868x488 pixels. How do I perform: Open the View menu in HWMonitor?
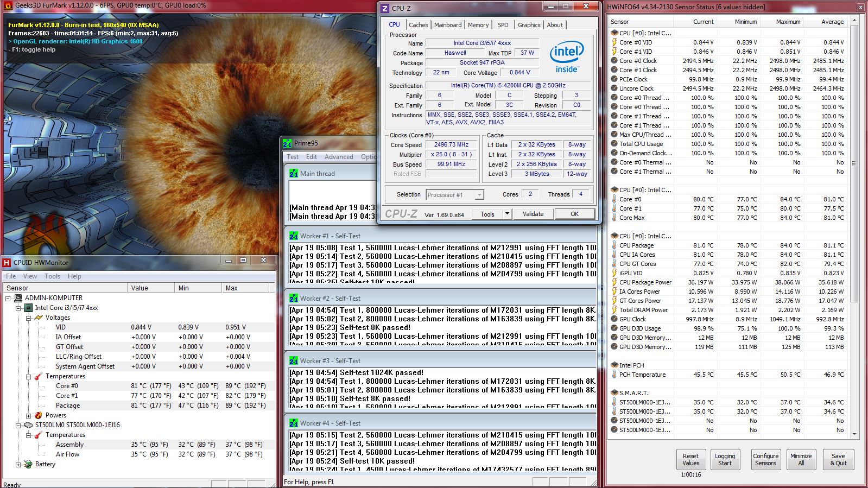(x=30, y=276)
